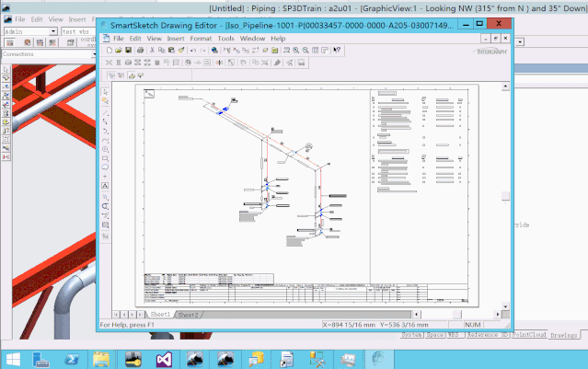Click the pen/edit icon in second toolbar row

point(277,63)
